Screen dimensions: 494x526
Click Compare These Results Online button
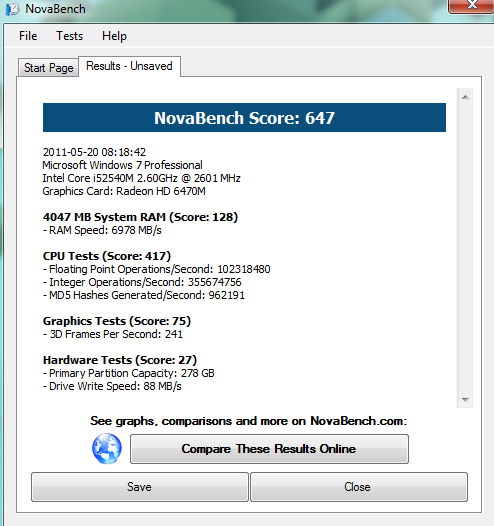[x=269, y=449]
